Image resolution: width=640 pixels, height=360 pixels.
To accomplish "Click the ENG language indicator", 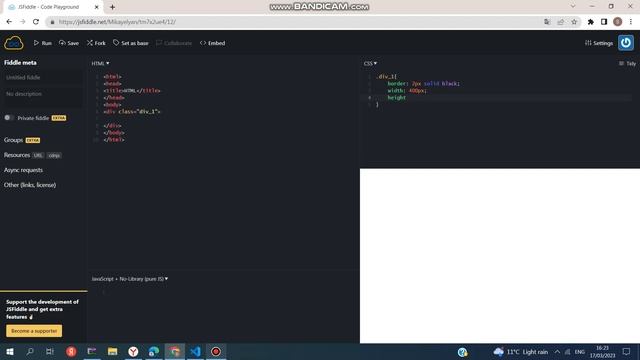I will 580,352.
